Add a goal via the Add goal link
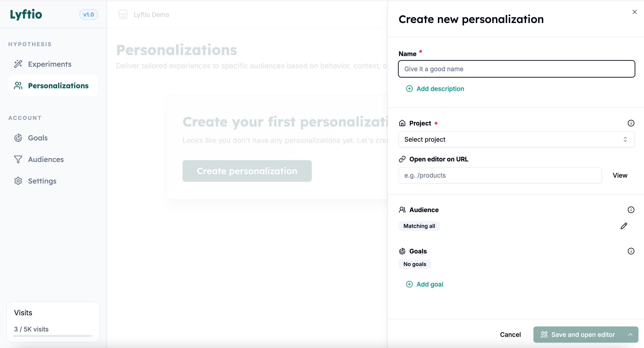Image resolution: width=644 pixels, height=348 pixels. (425, 284)
